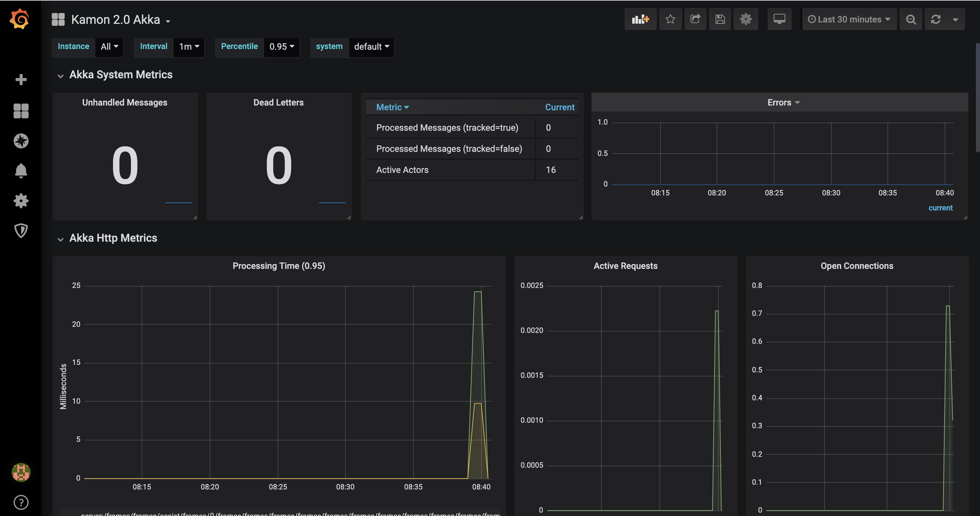The image size is (980, 516).
Task: Zoom out time range magnifier icon
Action: (x=911, y=19)
